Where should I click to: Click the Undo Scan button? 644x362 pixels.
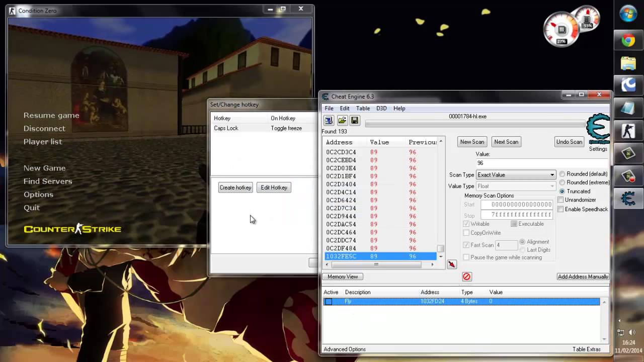click(569, 142)
